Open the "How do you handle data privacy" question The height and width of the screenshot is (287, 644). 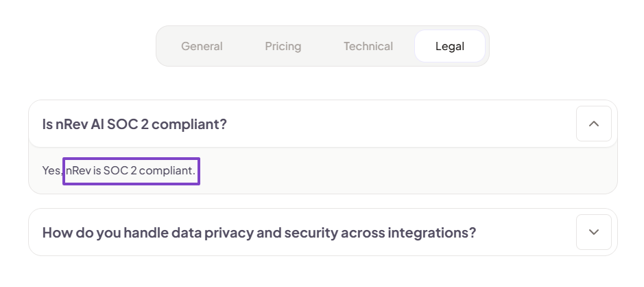point(259,232)
